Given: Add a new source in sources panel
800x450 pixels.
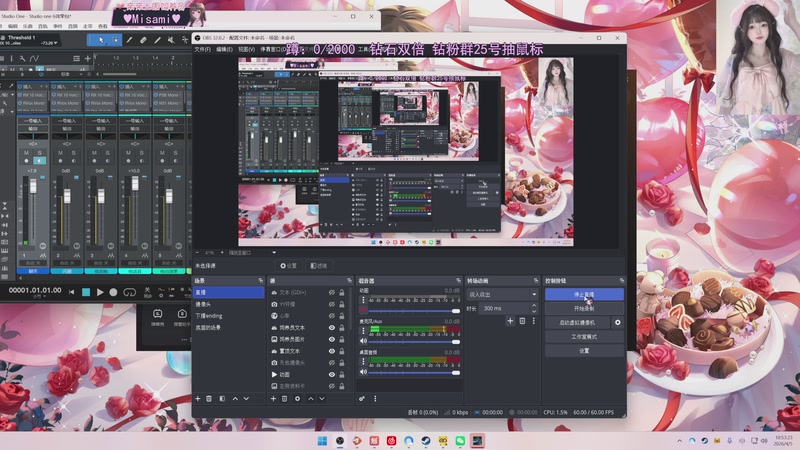Looking at the screenshot, I should point(273,398).
